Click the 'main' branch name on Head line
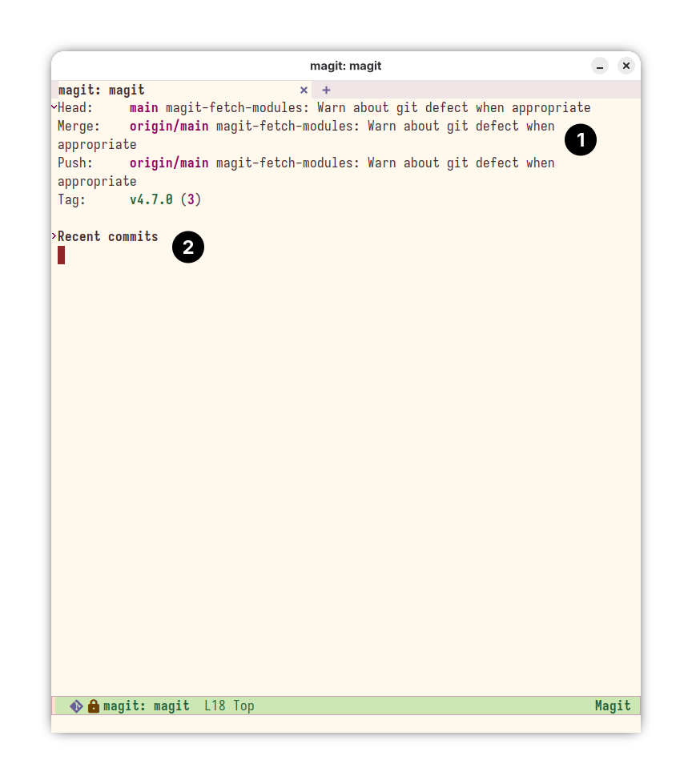This screenshot has height=784, width=692. tap(144, 108)
